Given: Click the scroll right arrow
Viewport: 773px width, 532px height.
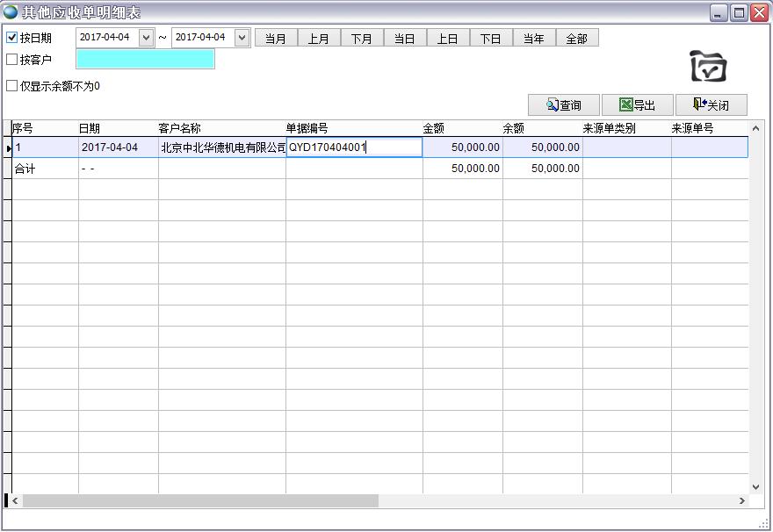Looking at the screenshot, I should [x=741, y=500].
